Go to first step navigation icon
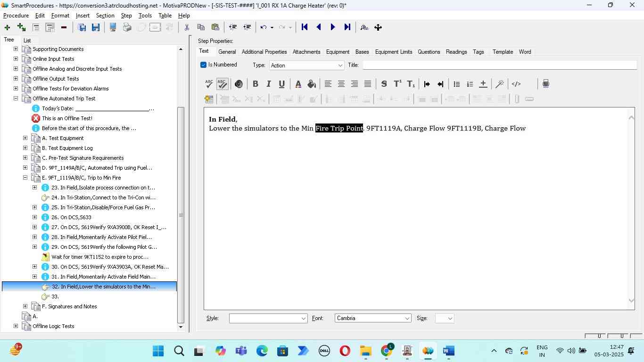This screenshot has width=644, height=362. pos(305,27)
